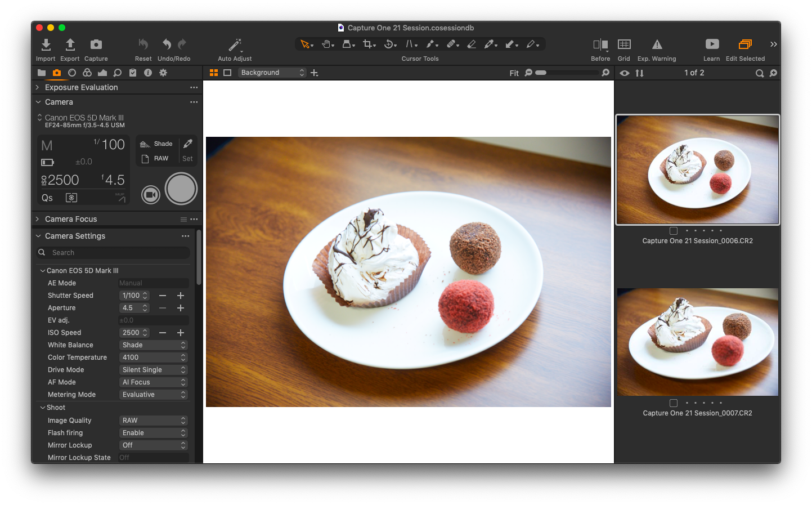Click the Exposure Warning toolbar icon
The width and height of the screenshot is (812, 505).
pos(656,44)
